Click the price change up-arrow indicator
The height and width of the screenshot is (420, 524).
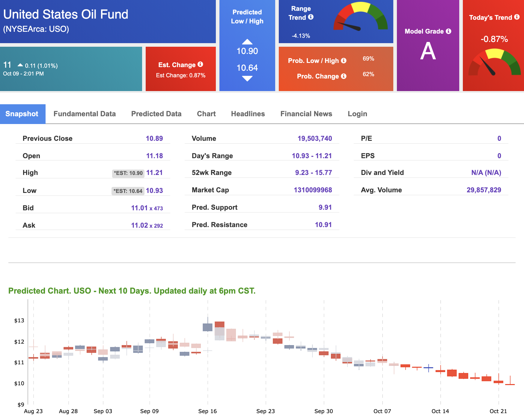[20, 65]
